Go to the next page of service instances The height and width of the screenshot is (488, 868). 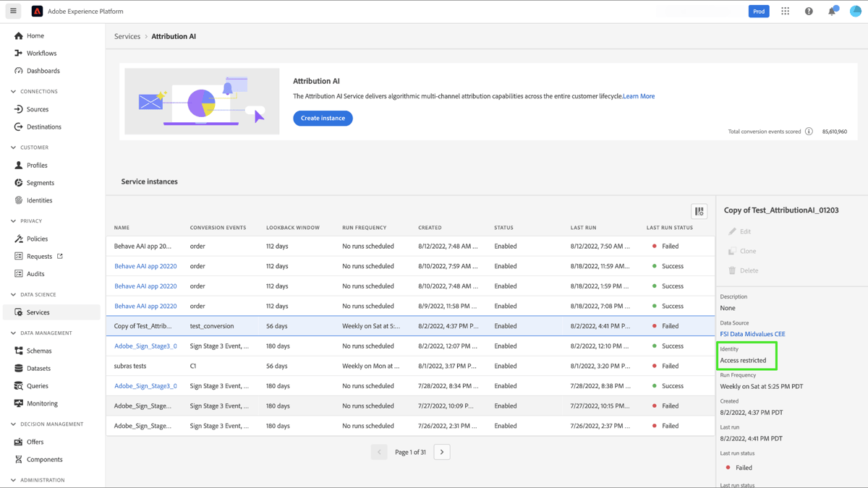(x=441, y=451)
